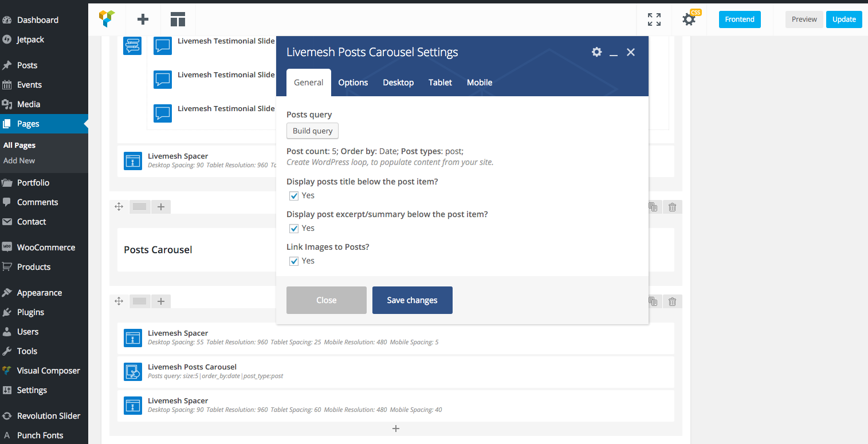Click the third Testimonial Slide icon

pyautogui.click(x=163, y=113)
